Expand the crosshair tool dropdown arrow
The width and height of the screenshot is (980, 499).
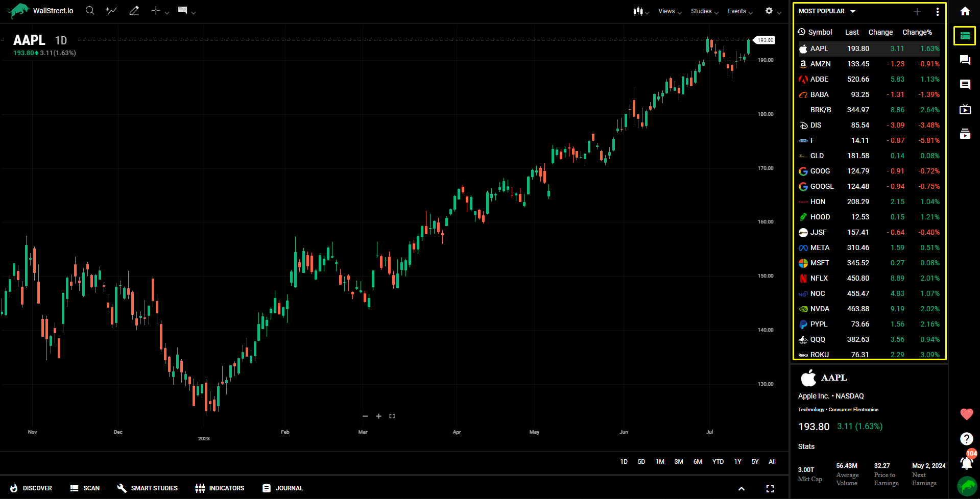click(x=167, y=13)
